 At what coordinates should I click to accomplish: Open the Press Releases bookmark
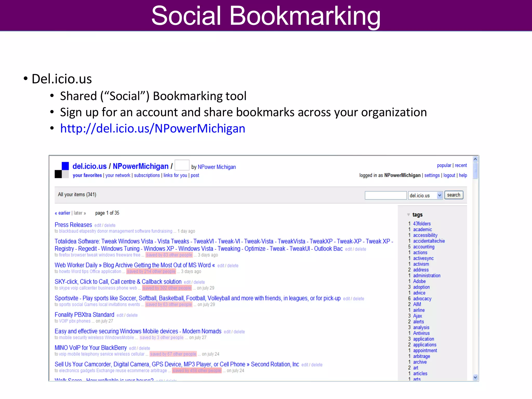coord(73,225)
